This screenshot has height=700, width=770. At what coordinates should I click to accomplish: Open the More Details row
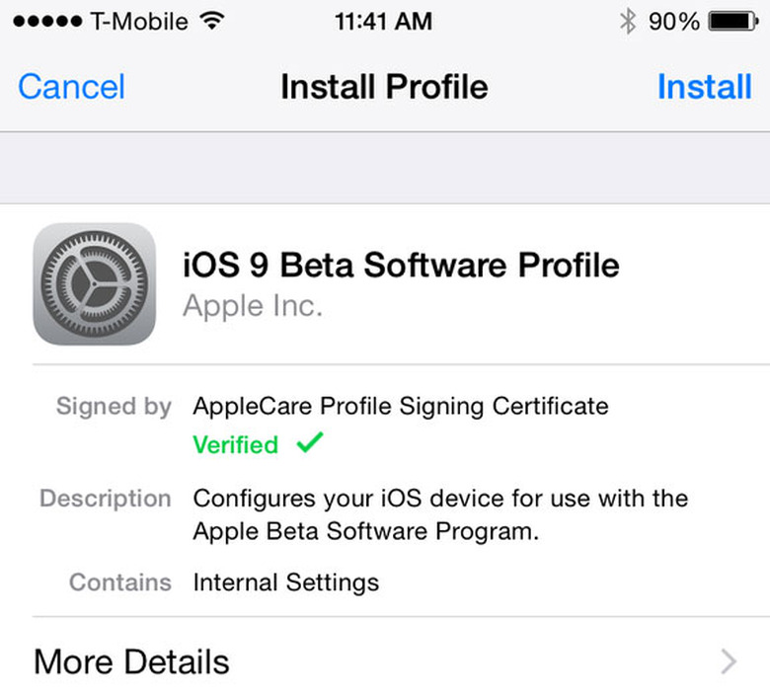(x=385, y=661)
